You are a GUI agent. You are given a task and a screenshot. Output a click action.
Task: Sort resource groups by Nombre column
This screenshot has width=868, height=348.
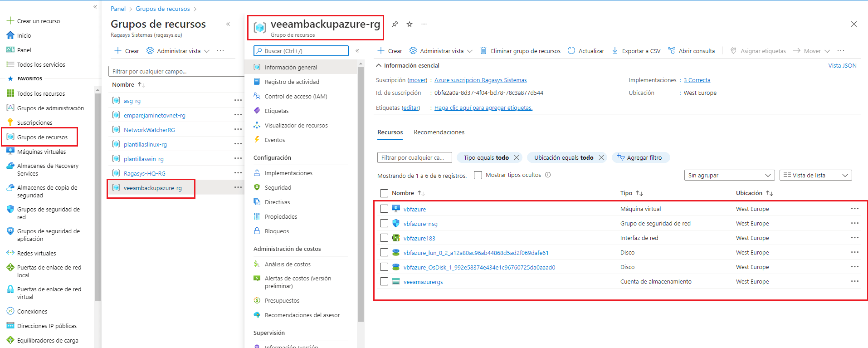[x=128, y=84]
